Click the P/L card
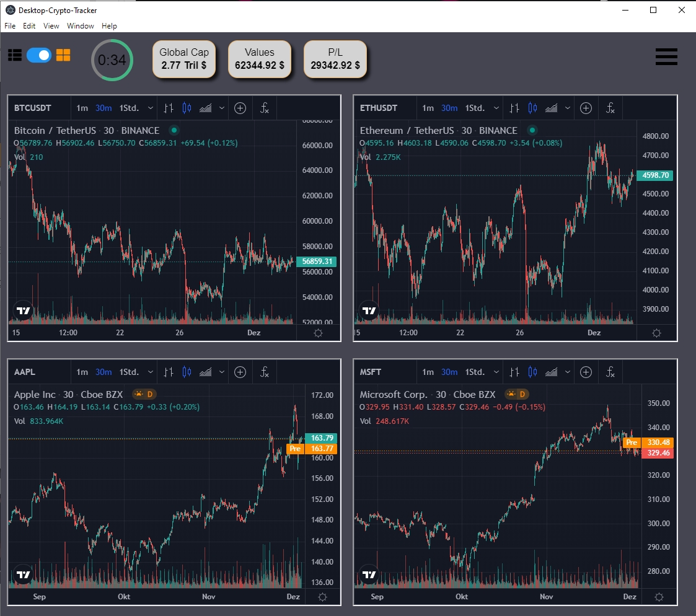Screen dimensions: 696x616 click(x=335, y=59)
